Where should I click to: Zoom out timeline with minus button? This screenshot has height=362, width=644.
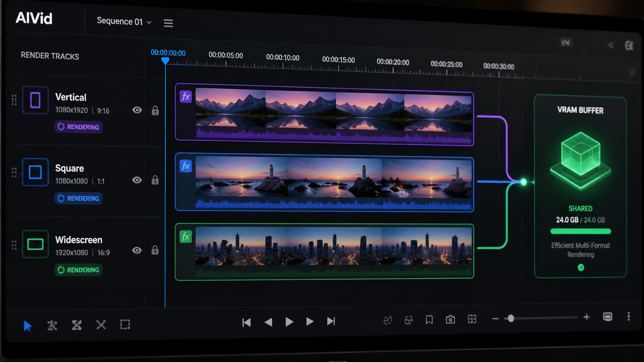495,319
